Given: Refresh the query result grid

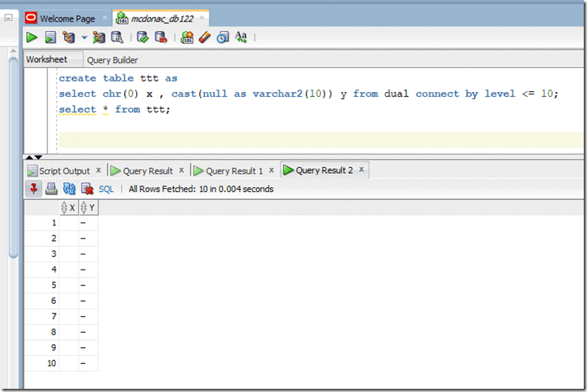Looking at the screenshot, I should [69, 189].
